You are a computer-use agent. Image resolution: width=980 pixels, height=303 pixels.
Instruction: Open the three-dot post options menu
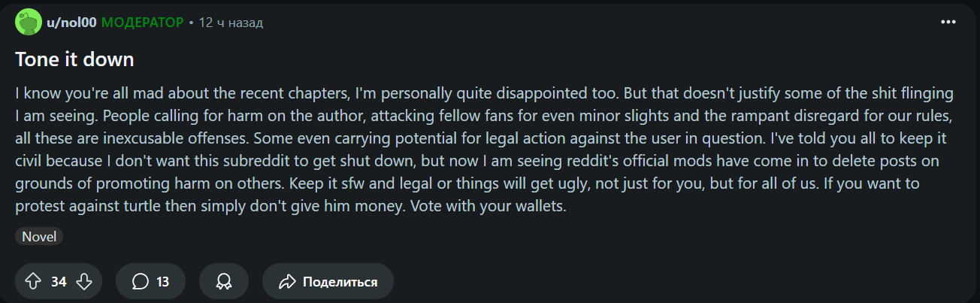point(948,22)
